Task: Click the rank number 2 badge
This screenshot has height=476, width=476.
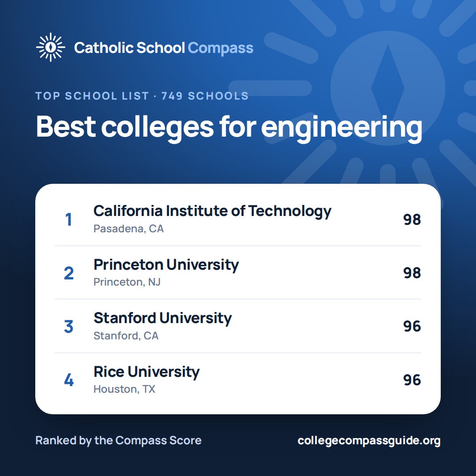Action: pyautogui.click(x=69, y=273)
